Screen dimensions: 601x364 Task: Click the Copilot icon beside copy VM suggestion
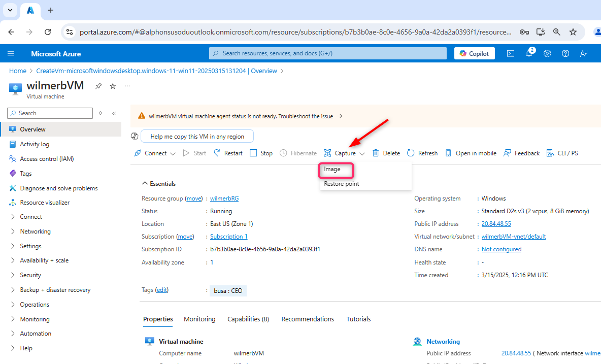(135, 136)
